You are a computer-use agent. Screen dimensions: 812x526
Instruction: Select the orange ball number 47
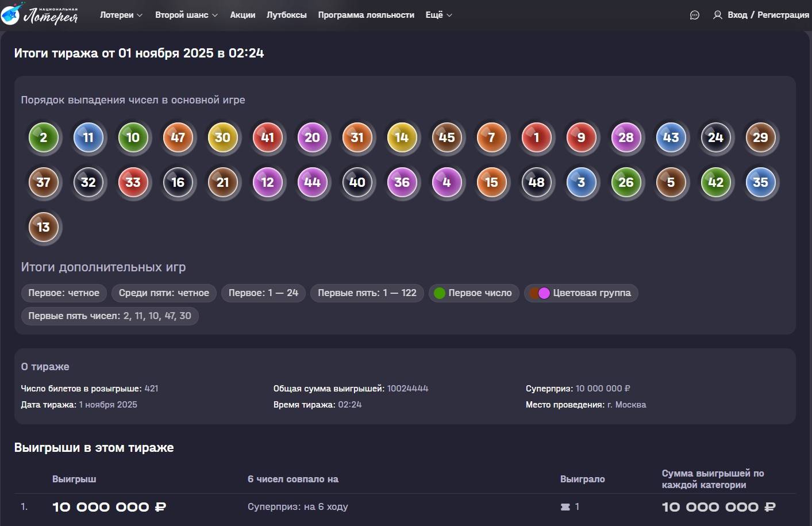point(178,137)
